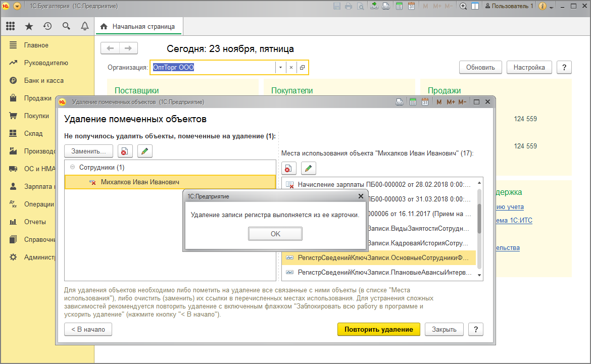Viewport: 591px width, 364px height.
Task: Click Пользователь 1 user name
Action: coord(509,6)
